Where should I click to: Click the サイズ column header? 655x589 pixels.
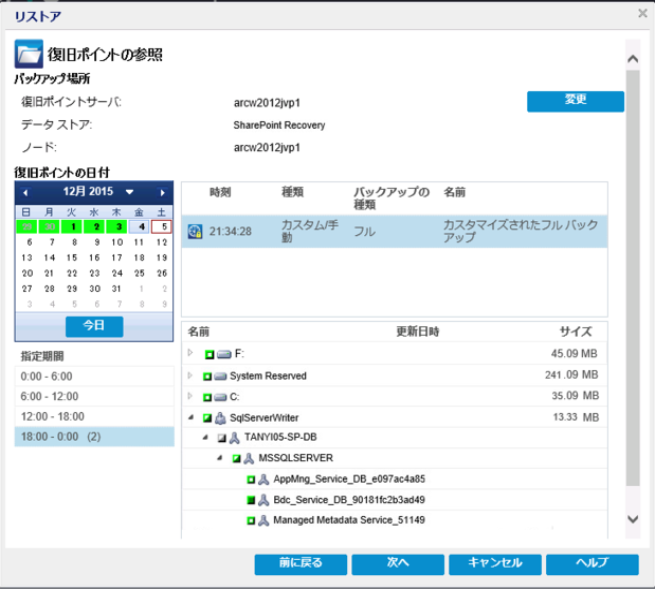[576, 332]
